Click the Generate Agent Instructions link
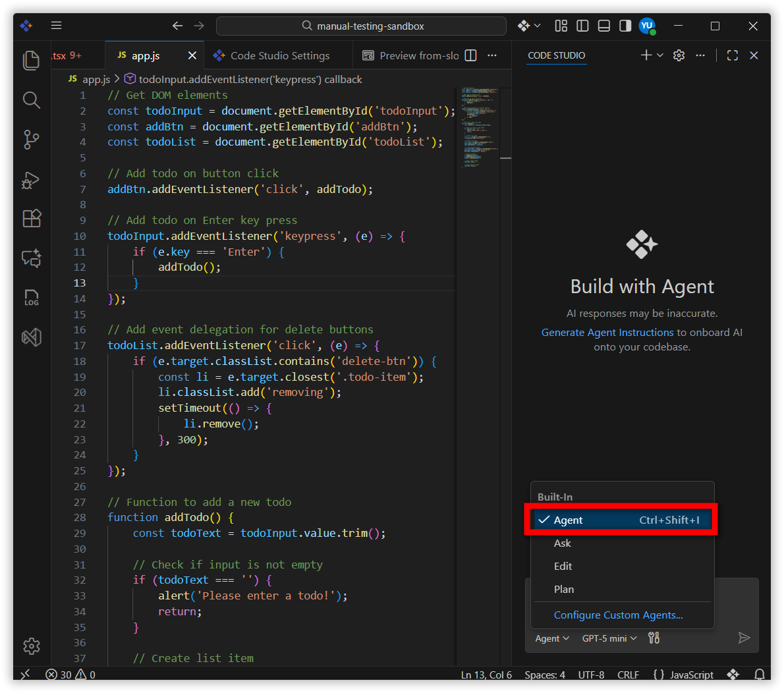The image size is (784, 693). 607,333
